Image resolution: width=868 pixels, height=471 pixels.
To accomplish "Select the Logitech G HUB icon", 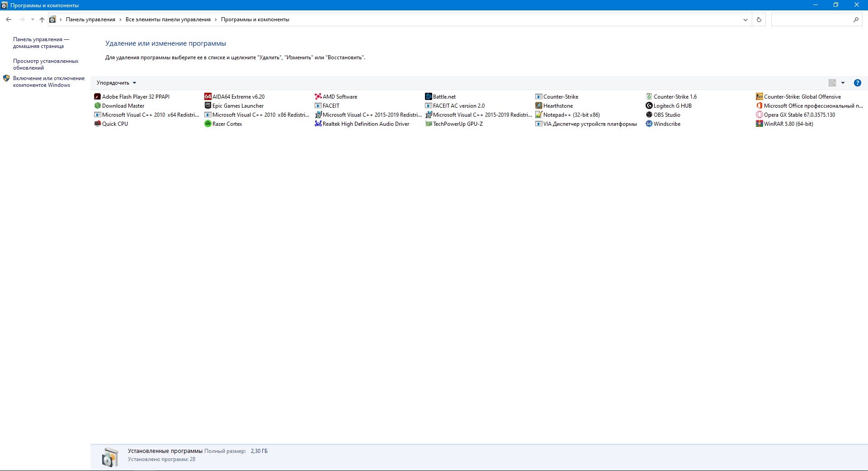I will [649, 105].
